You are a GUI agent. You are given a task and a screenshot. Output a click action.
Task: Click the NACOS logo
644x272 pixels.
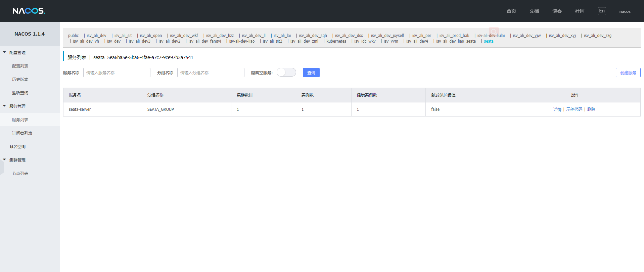coord(29,11)
